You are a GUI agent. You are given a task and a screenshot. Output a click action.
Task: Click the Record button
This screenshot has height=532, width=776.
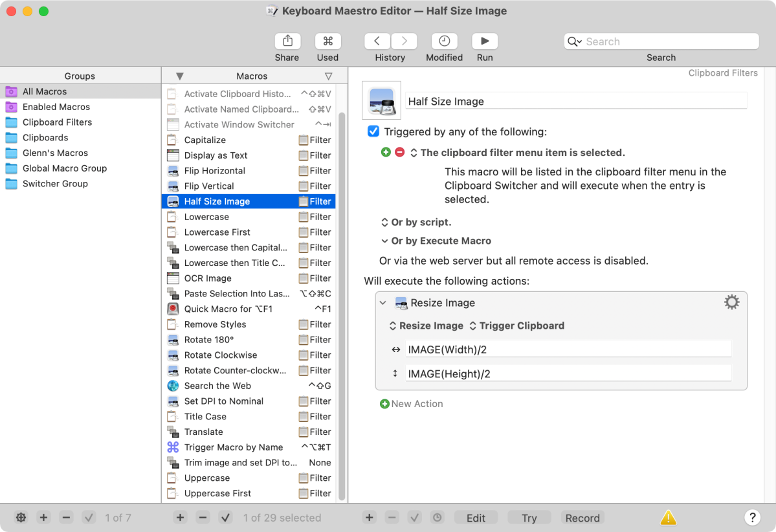(582, 518)
